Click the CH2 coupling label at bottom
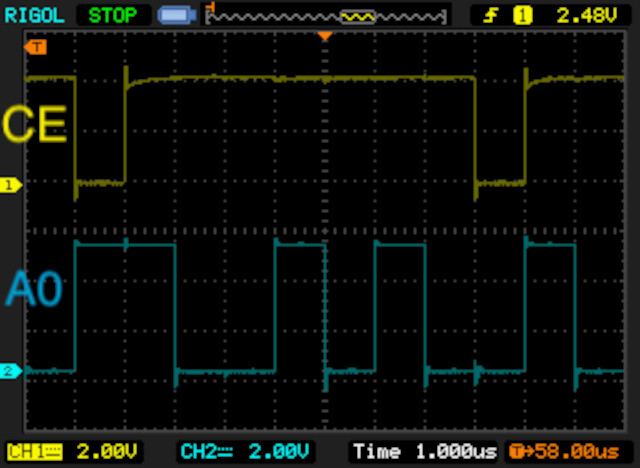 click(x=207, y=452)
